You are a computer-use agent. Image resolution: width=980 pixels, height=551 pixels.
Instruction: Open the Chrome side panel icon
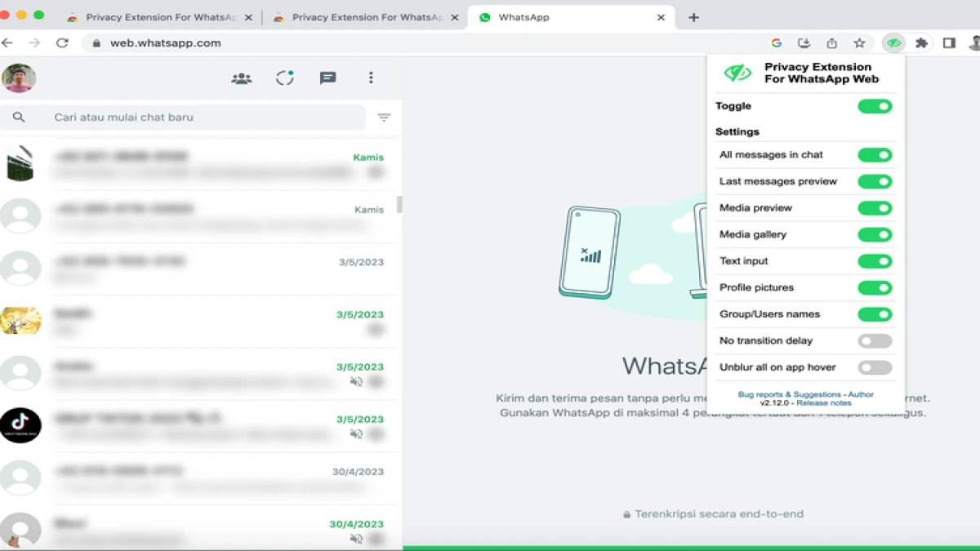[949, 43]
